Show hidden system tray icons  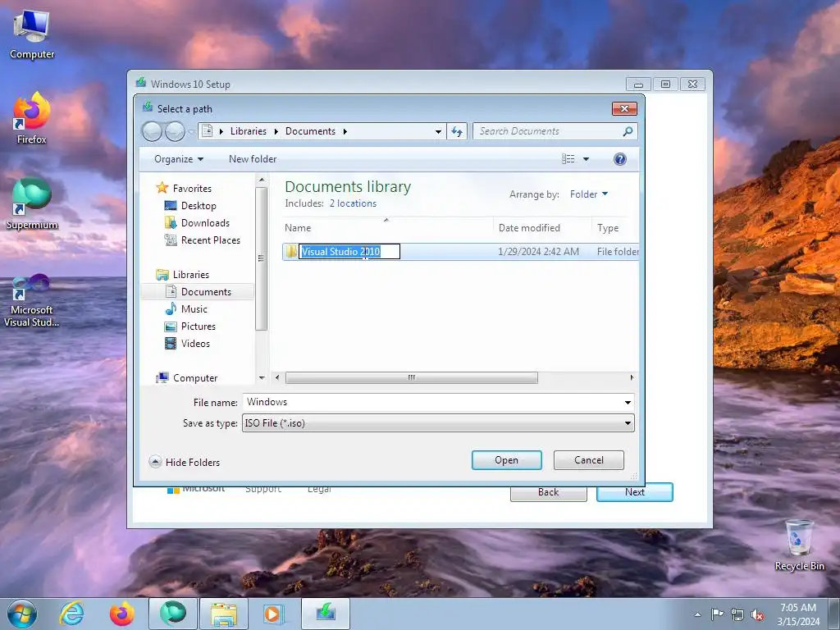697,614
